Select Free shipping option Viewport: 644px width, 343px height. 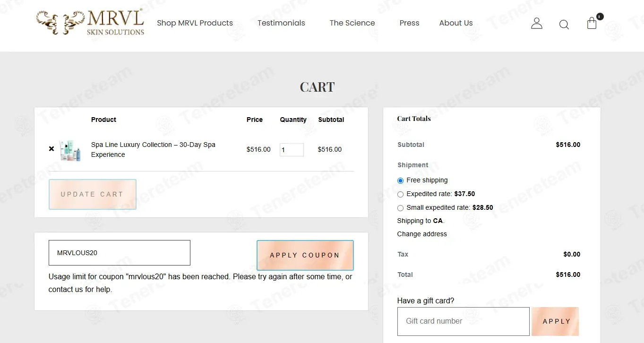click(400, 180)
